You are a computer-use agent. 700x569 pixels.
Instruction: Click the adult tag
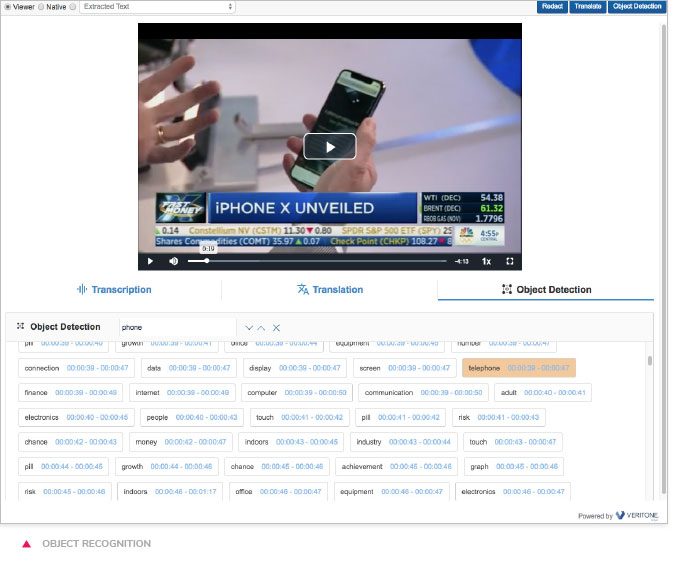point(543,393)
